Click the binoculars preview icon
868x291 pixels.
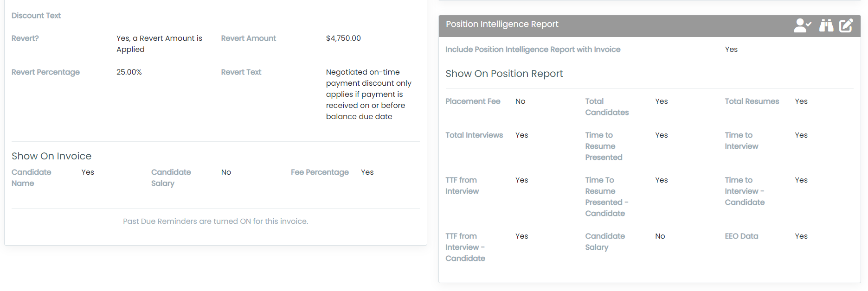(x=826, y=25)
